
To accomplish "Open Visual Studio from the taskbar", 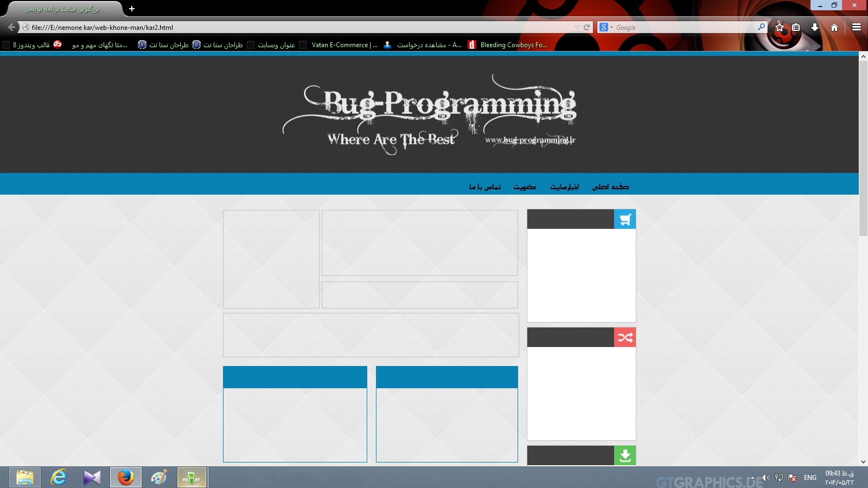I will (x=92, y=477).
